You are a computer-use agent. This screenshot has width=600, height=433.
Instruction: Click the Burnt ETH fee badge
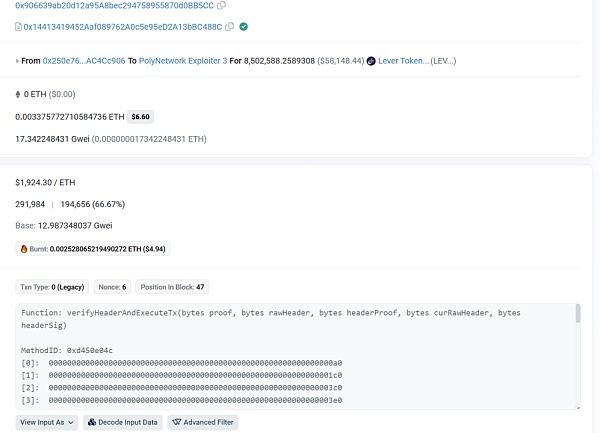[x=93, y=249]
